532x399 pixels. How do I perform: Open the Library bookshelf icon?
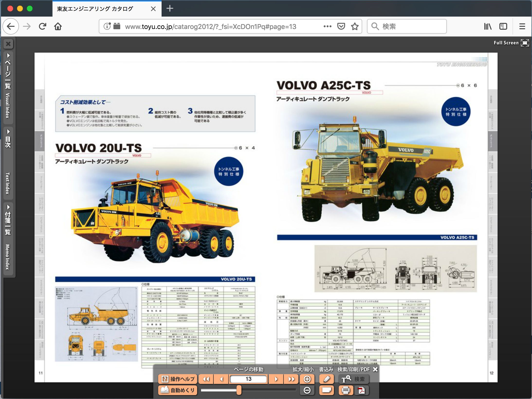point(488,26)
